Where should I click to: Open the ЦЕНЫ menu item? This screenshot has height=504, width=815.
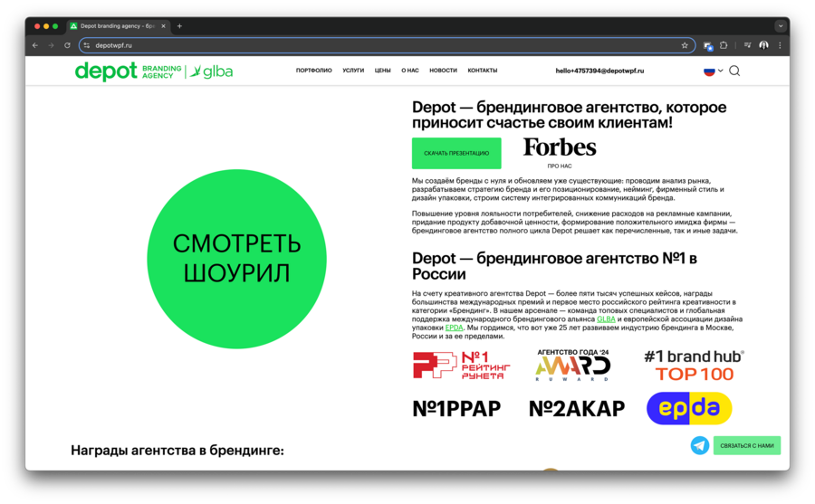pos(382,71)
